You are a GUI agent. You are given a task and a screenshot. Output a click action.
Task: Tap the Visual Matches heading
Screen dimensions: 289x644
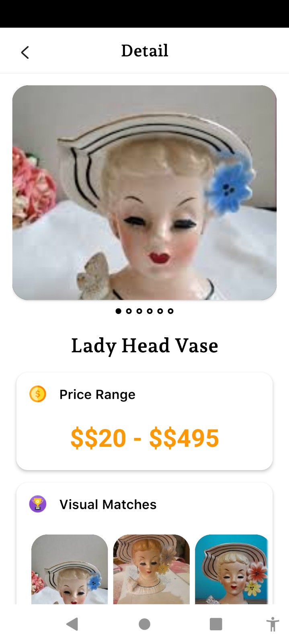pos(108,504)
